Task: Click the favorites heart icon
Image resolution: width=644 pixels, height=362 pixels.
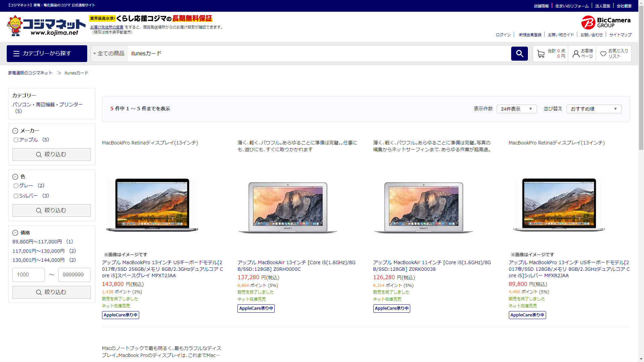Action: click(603, 54)
